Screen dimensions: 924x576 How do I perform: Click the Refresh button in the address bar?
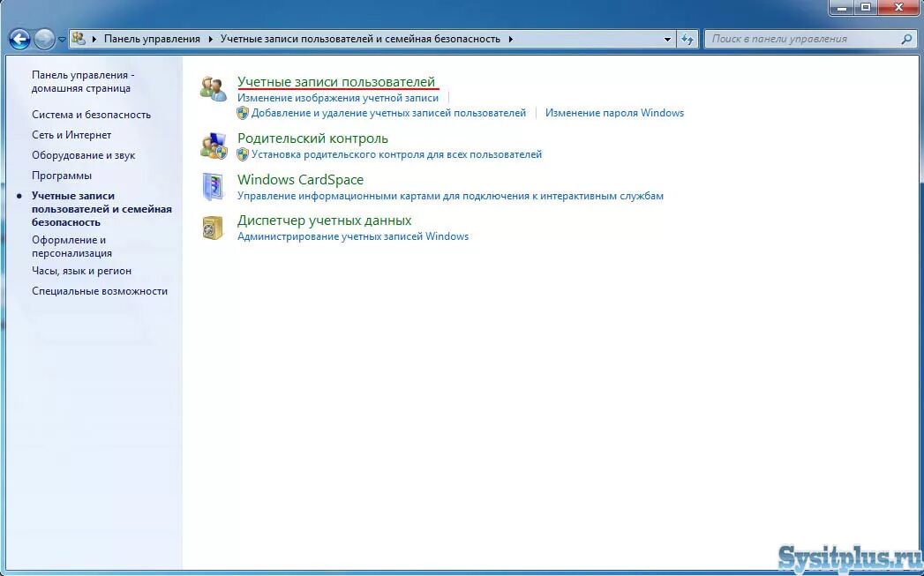coord(687,38)
